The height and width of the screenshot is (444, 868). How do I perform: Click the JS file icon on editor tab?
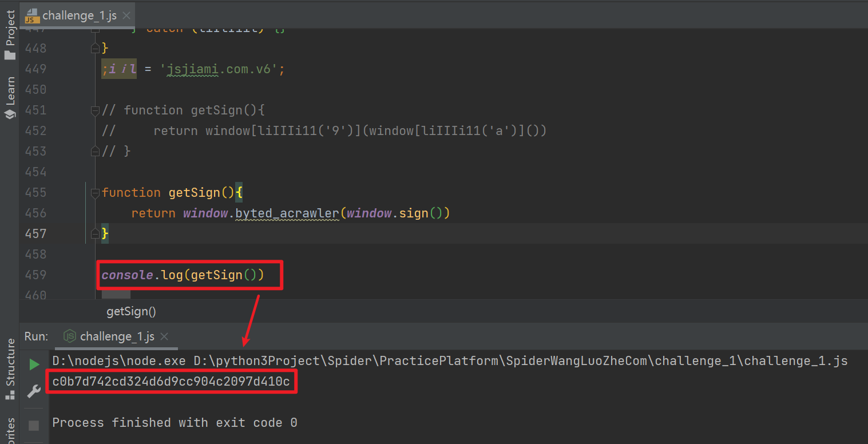pos(33,15)
